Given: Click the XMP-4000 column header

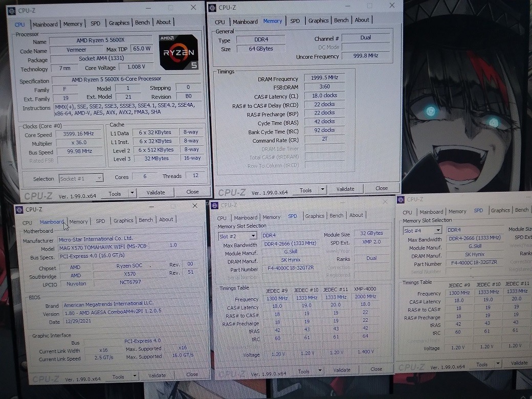Looking at the screenshot, I should [365, 289].
